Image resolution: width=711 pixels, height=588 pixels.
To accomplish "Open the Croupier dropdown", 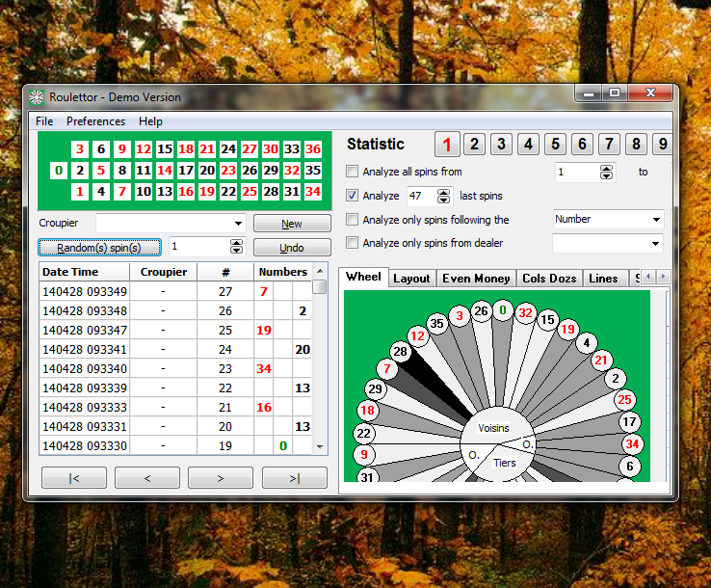I will pyautogui.click(x=238, y=224).
